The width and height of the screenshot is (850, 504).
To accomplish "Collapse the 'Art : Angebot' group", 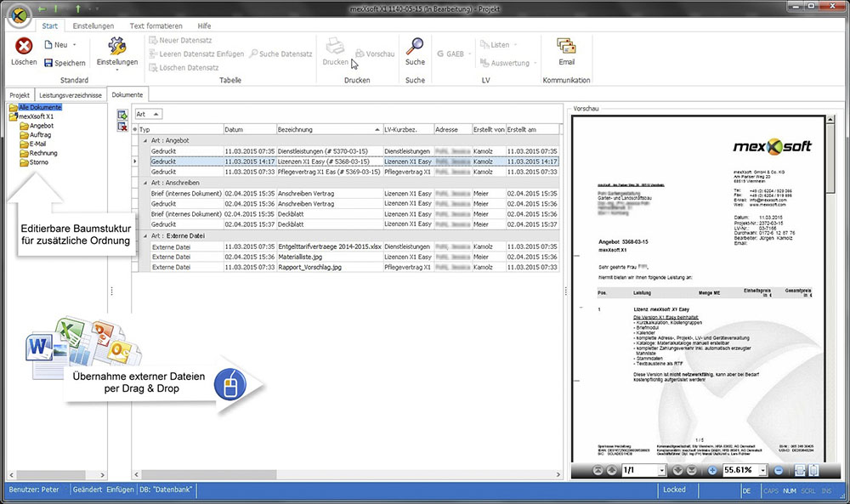I will tap(144, 139).
